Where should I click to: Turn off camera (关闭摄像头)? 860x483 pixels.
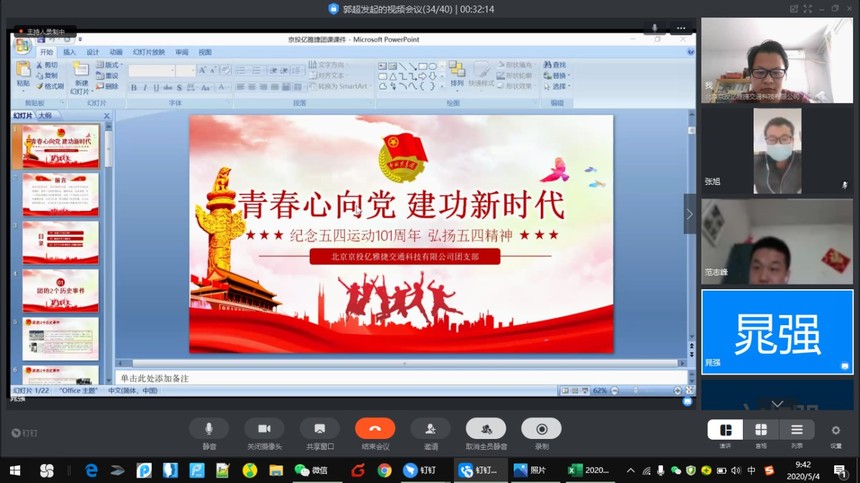pyautogui.click(x=264, y=429)
